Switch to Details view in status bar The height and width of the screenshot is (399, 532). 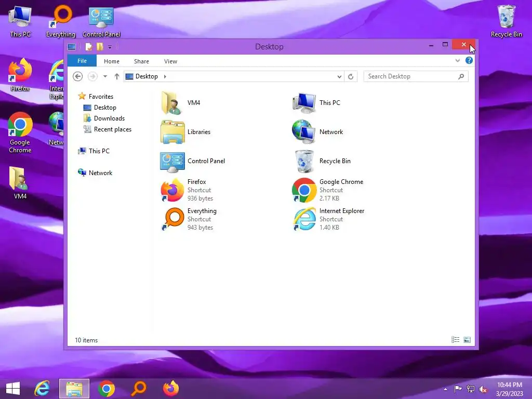455,340
